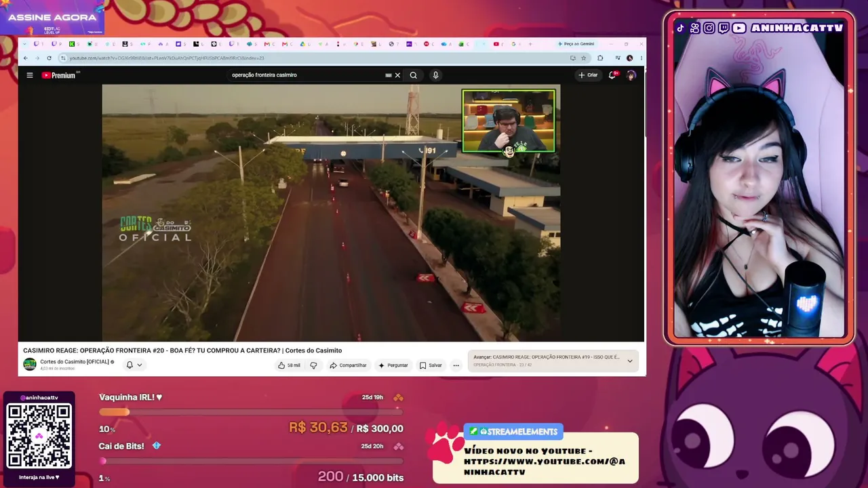868x488 pixels.
Task: Dislike the video with the thumbs-down button
Action: pyautogui.click(x=313, y=365)
